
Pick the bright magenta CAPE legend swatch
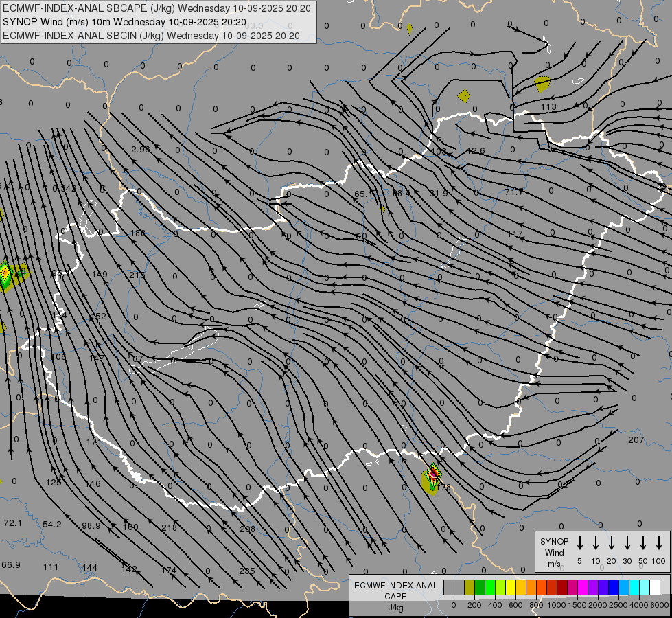(x=583, y=588)
